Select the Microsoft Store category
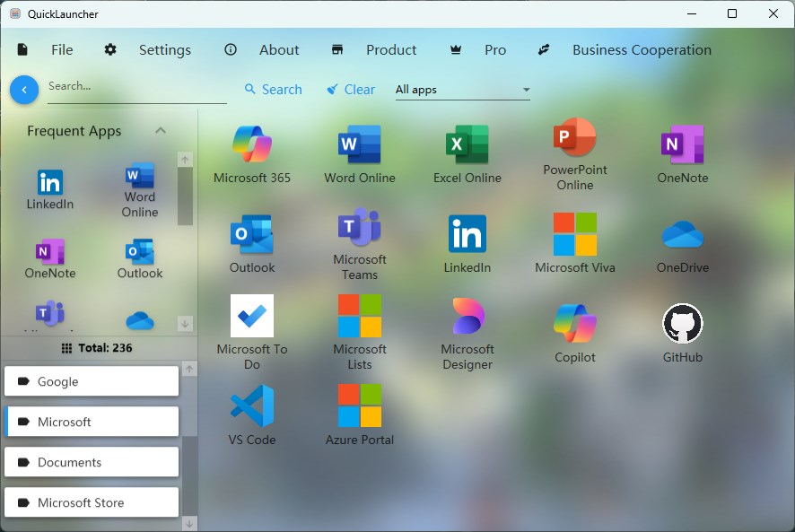 (92, 502)
